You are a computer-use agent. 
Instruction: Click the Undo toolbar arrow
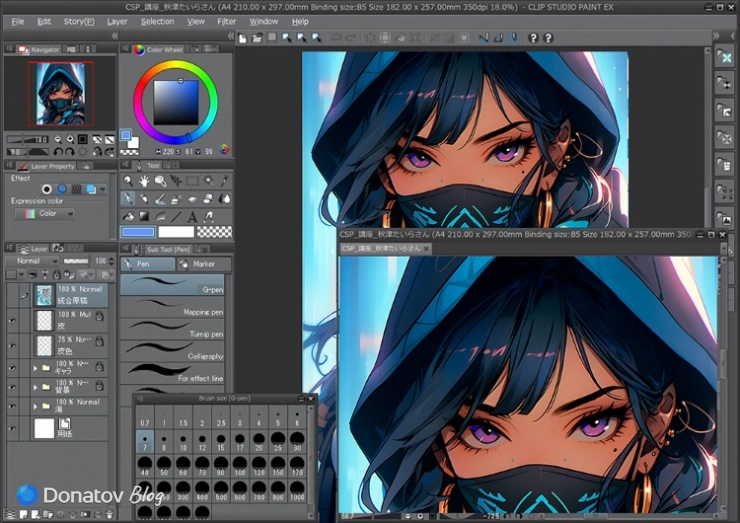(x=336, y=38)
